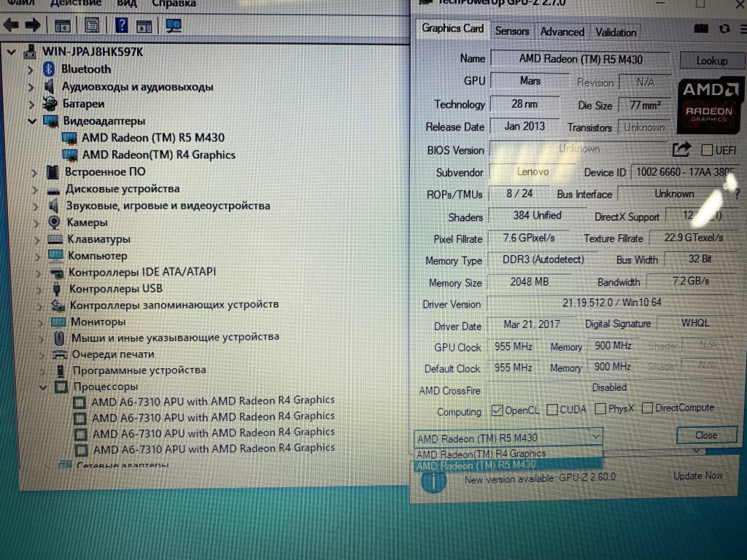Click the GPU-Z screenshot camera icon

click(x=701, y=28)
